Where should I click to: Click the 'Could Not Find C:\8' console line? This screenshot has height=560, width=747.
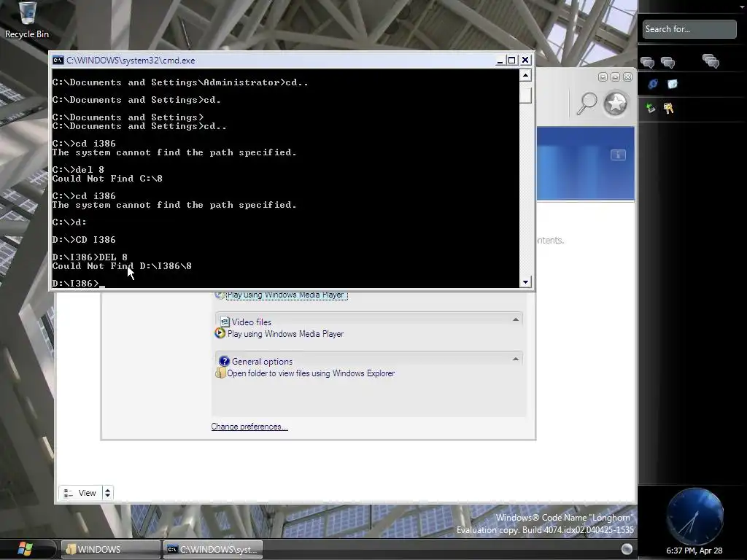click(x=107, y=179)
